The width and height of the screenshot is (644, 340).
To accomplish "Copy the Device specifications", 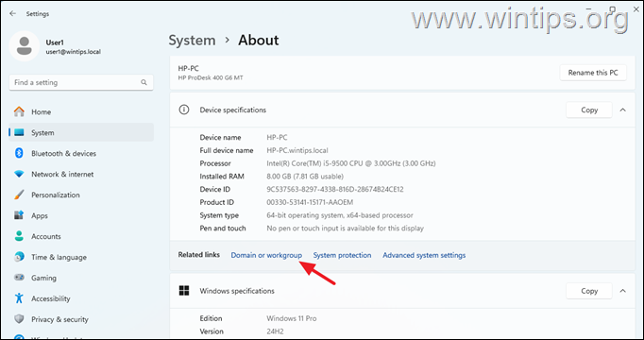I will (x=589, y=110).
